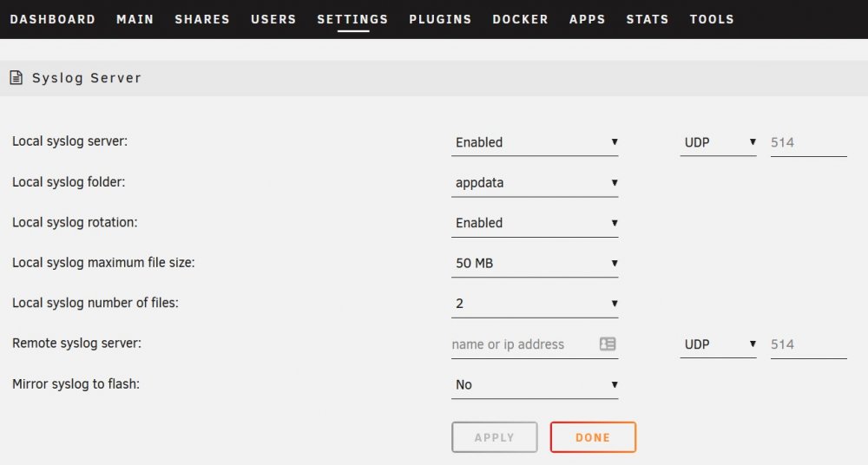Go to the Shares tab

tap(202, 19)
